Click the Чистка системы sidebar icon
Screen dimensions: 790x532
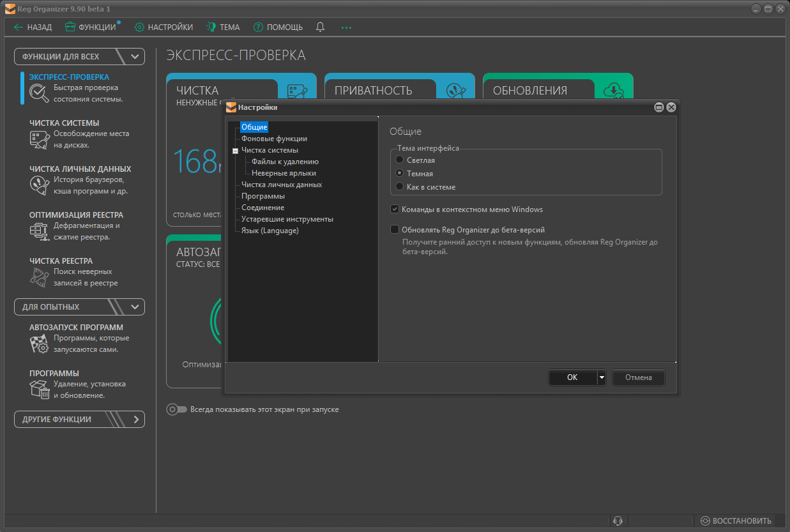click(x=40, y=139)
